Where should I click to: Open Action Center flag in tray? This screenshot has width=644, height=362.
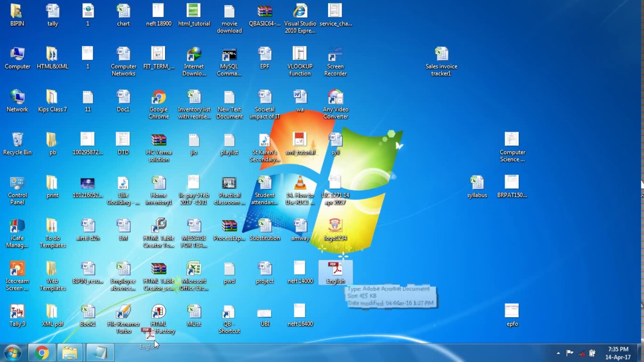coord(570,353)
